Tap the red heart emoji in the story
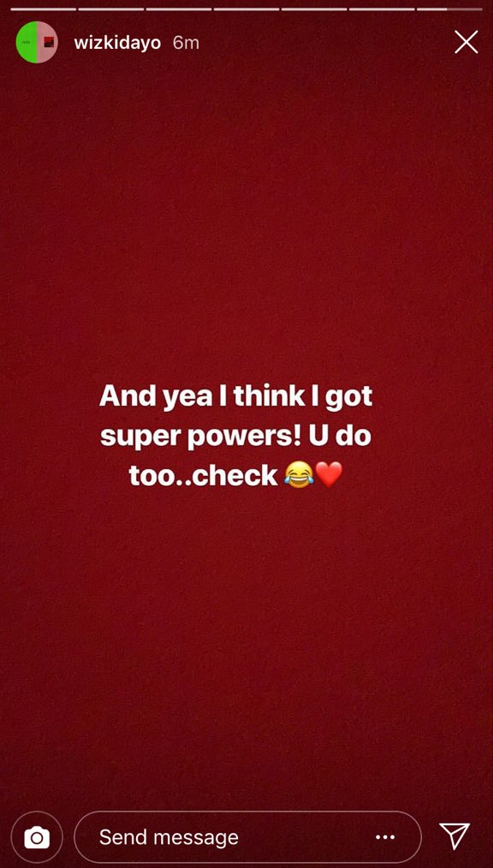 click(329, 475)
